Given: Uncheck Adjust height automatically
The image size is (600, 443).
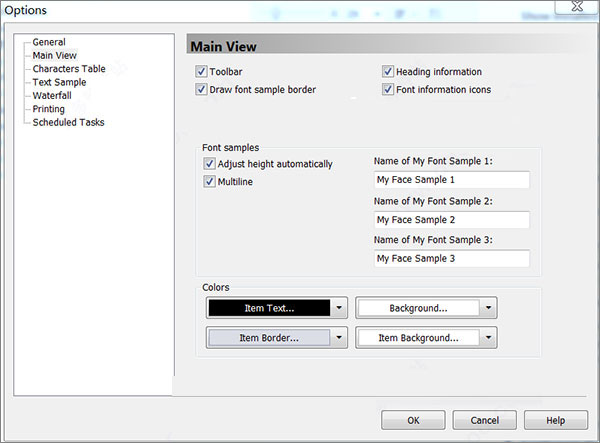Looking at the screenshot, I should pyautogui.click(x=209, y=164).
